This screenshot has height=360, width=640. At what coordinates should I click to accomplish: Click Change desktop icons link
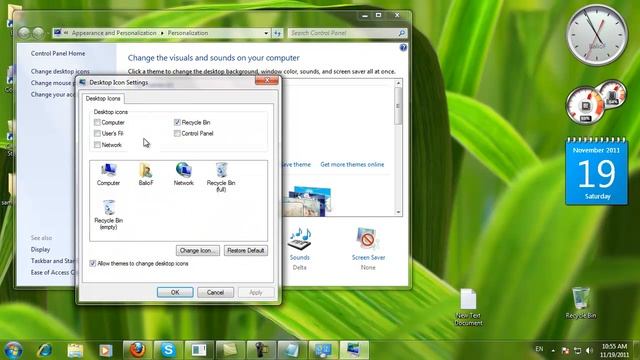coord(60,71)
